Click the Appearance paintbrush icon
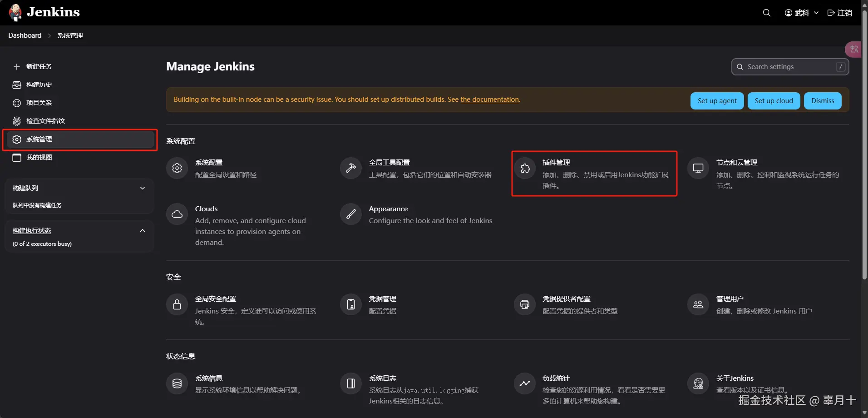The width and height of the screenshot is (868, 418). (x=351, y=214)
